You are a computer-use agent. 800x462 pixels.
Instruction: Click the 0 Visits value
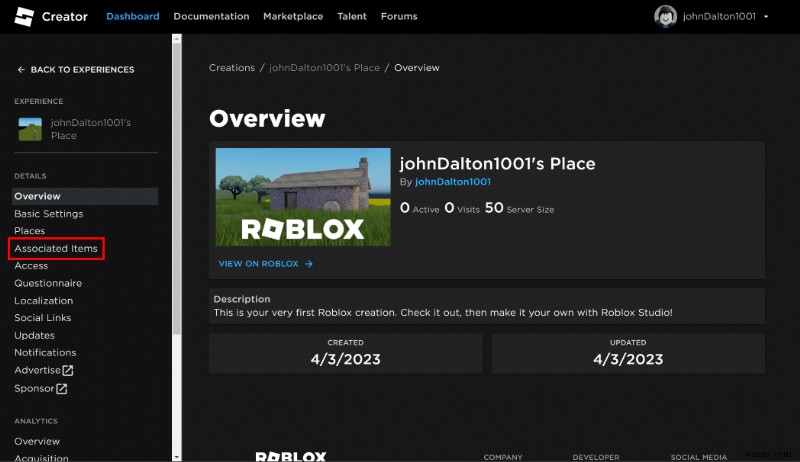(x=462, y=208)
